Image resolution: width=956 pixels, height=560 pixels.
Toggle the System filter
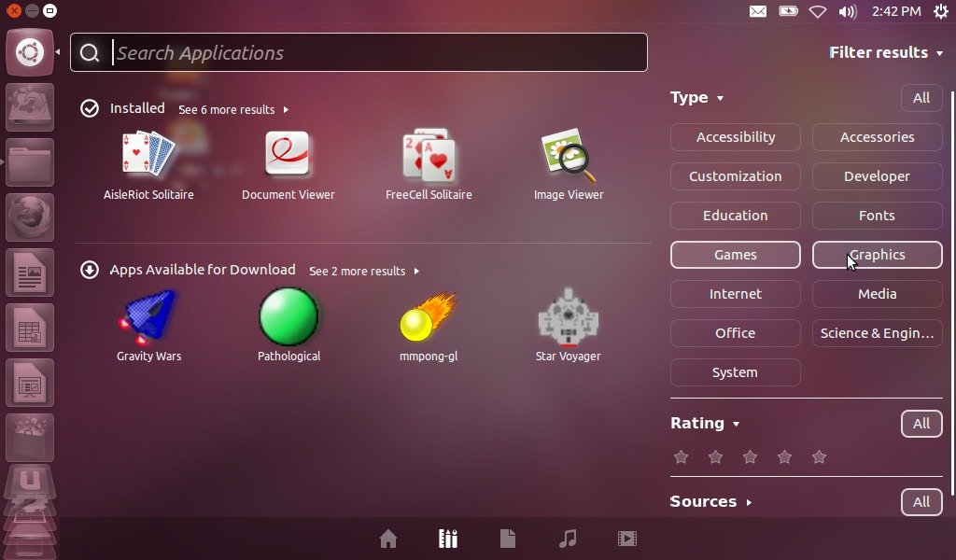click(x=736, y=372)
